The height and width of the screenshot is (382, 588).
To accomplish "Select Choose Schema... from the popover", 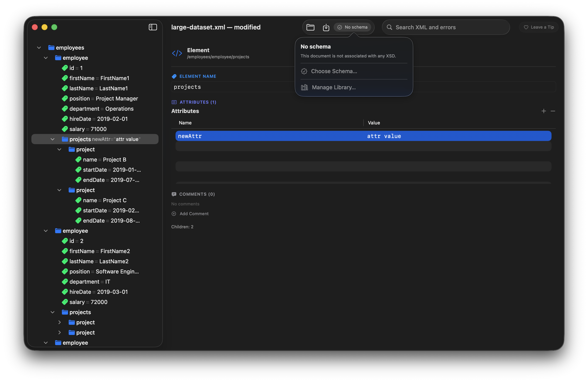I will click(354, 71).
